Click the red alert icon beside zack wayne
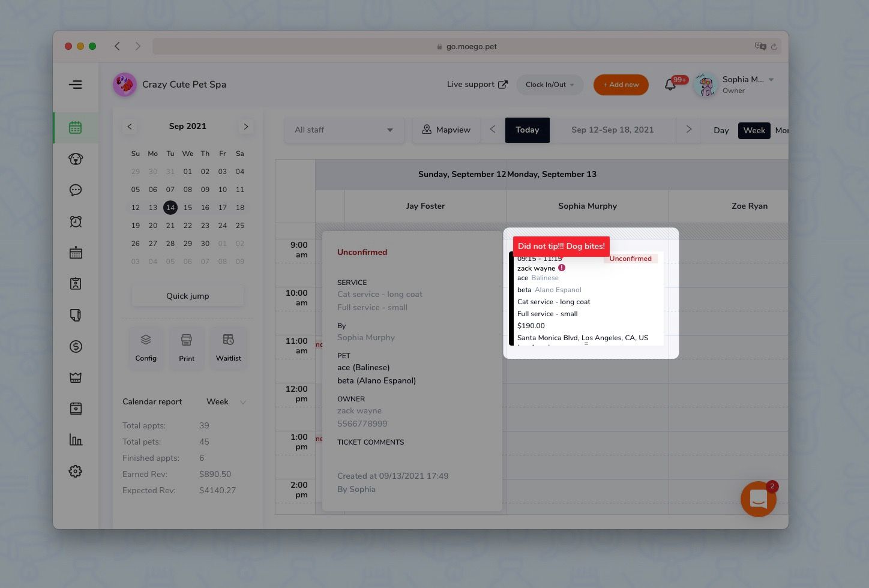The width and height of the screenshot is (869, 588). tap(562, 268)
